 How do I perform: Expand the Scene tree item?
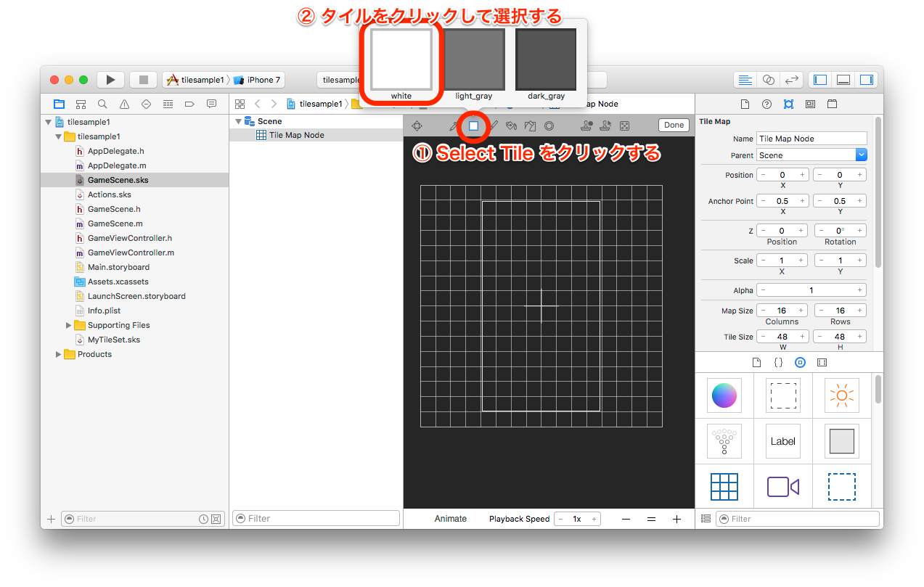point(238,121)
